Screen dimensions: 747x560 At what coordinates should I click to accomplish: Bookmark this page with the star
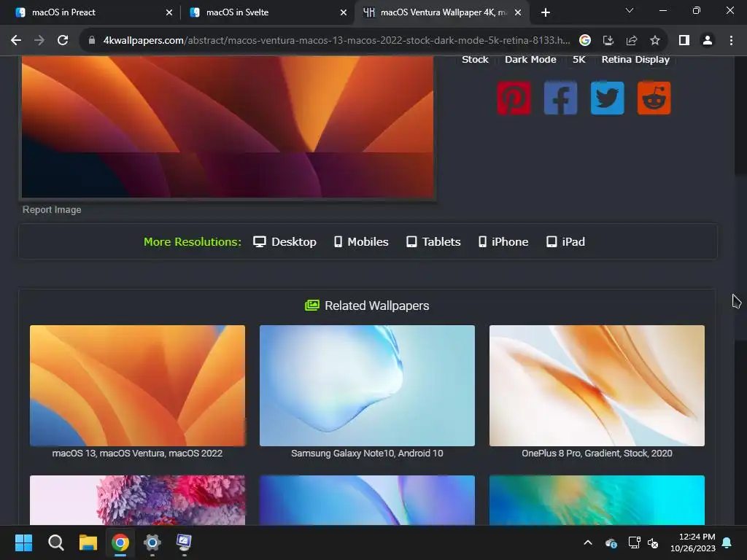(x=655, y=41)
